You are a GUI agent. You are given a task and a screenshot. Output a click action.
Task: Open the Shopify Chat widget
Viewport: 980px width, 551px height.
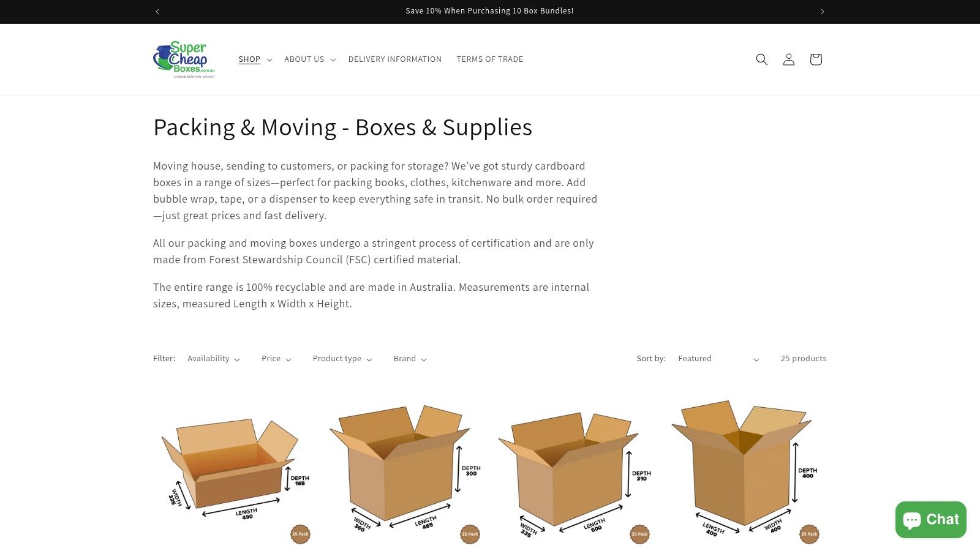click(x=930, y=520)
